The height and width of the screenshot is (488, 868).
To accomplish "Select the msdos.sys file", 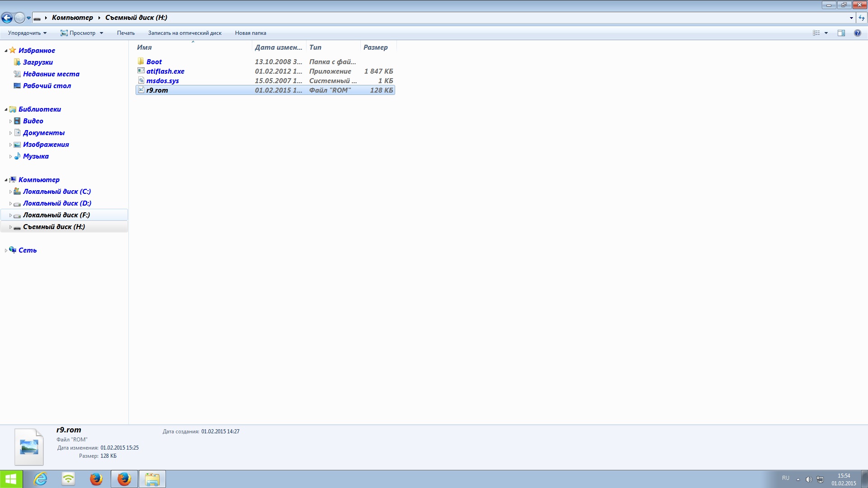I will pyautogui.click(x=162, y=81).
